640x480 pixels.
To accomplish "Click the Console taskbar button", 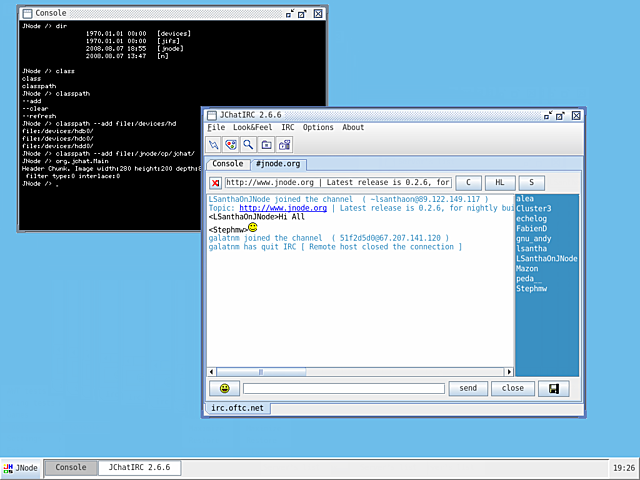I will [71, 468].
